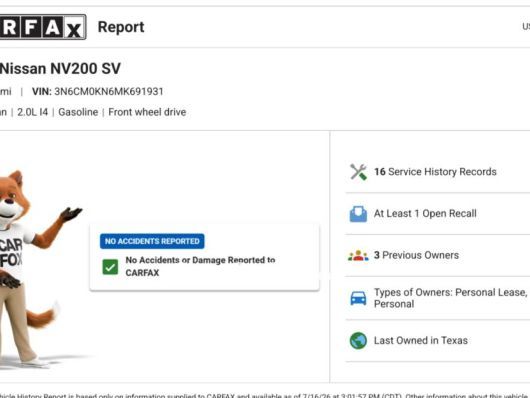Click the NO ACCIDENTS REPORTED badge
The image size is (530, 398).
[152, 241]
